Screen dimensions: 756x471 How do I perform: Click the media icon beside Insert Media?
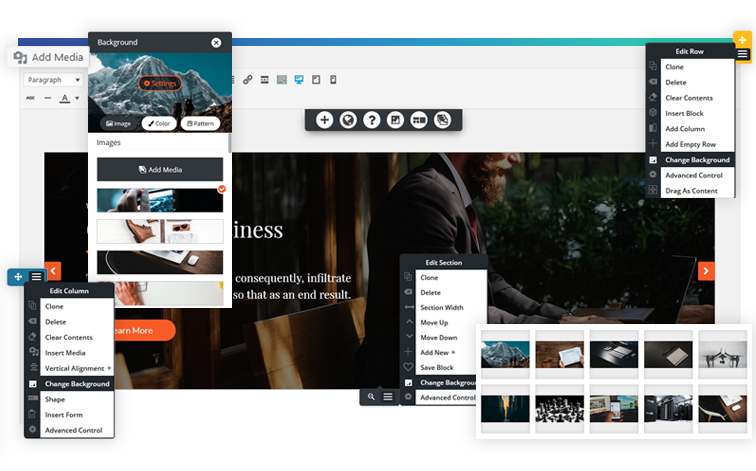tap(33, 352)
